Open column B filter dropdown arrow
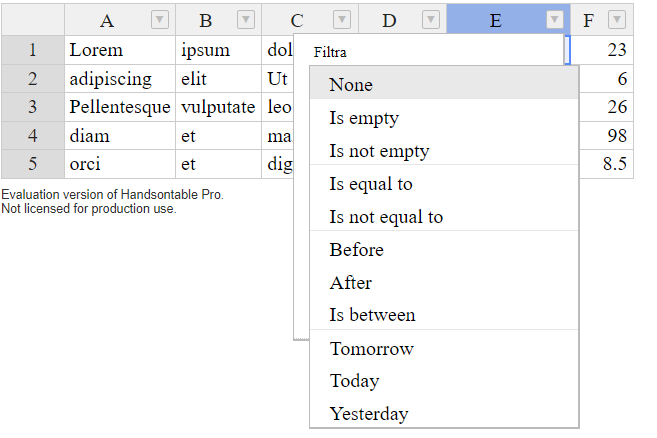The width and height of the screenshot is (657, 438). click(x=246, y=20)
